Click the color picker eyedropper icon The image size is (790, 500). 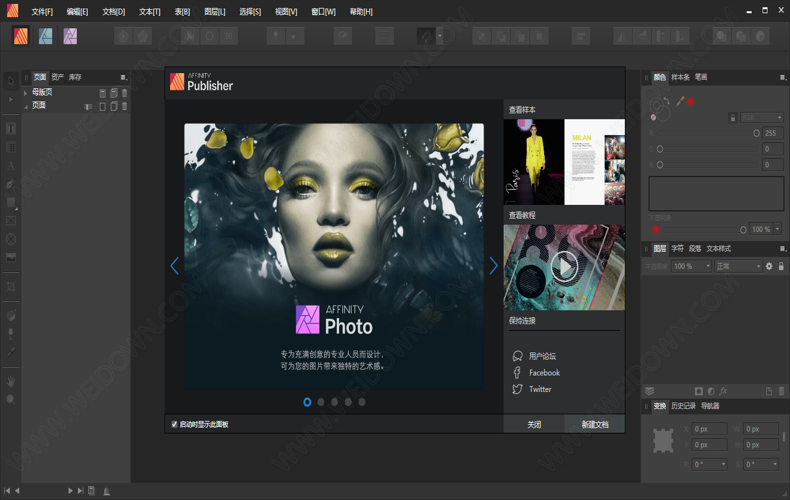click(x=680, y=101)
